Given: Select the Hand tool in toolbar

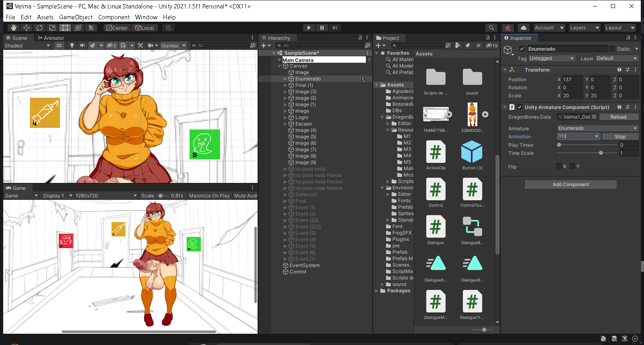Looking at the screenshot, I should [14, 28].
